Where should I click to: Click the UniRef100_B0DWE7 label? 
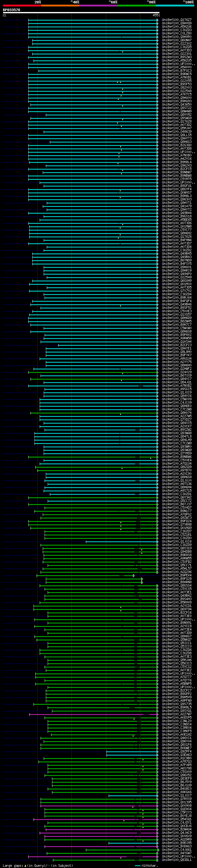click(x=177, y=748)
